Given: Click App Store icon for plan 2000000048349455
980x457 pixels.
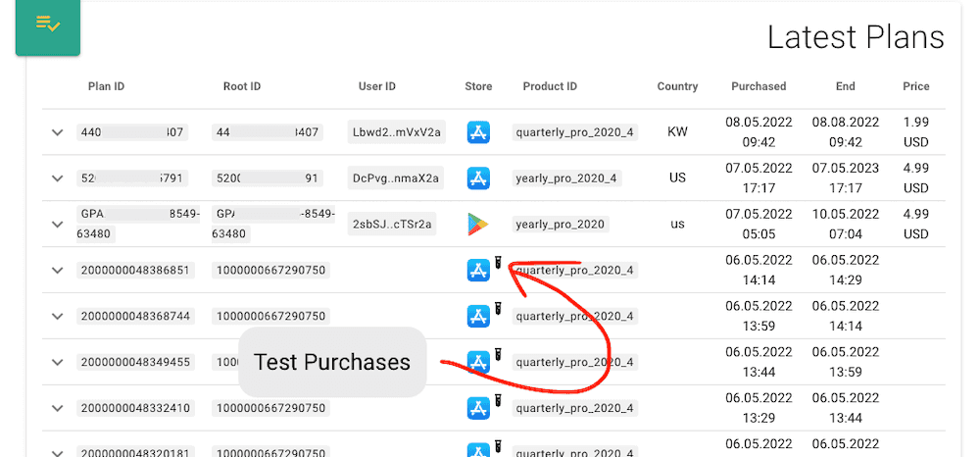Looking at the screenshot, I should point(478,362).
